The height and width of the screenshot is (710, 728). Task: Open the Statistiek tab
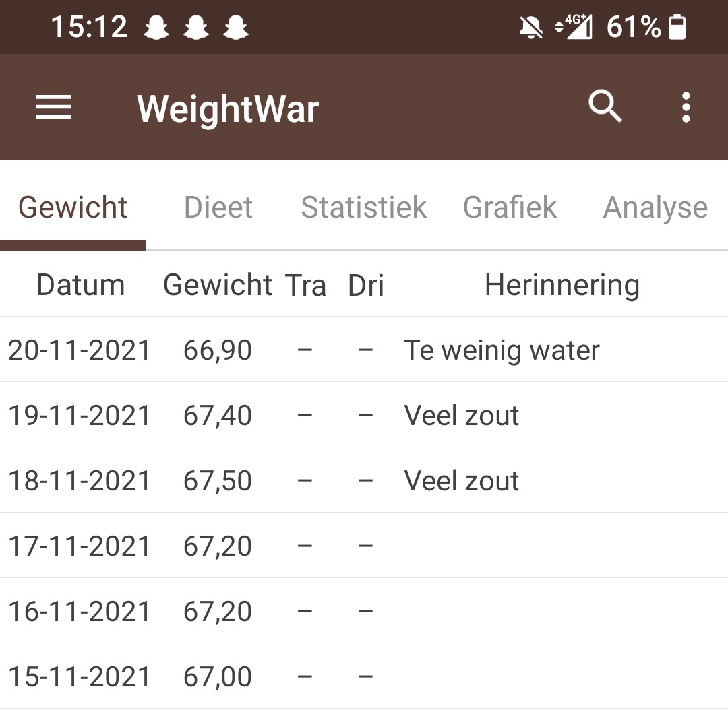point(363,207)
